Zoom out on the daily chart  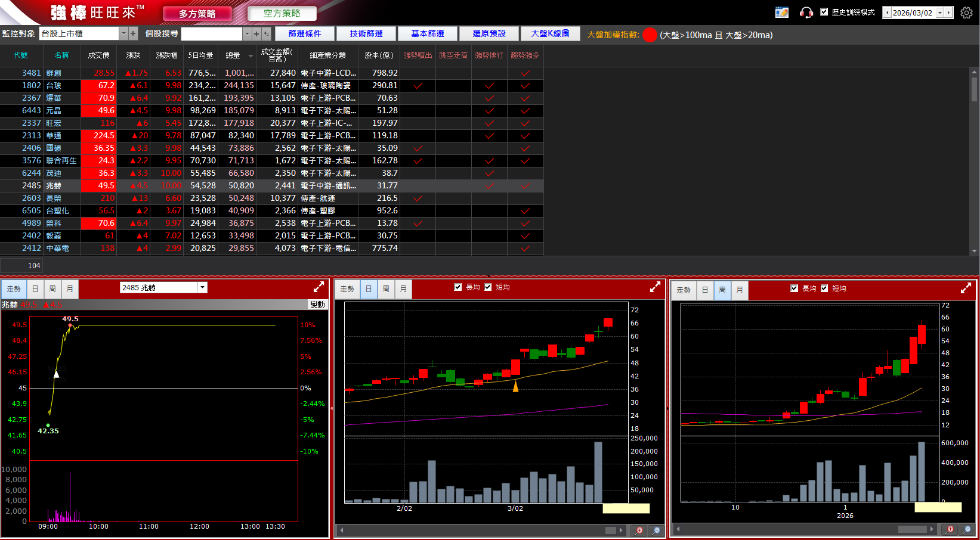(657, 530)
